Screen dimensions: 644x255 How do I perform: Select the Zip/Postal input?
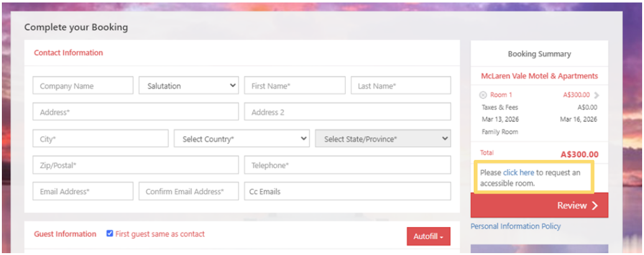point(136,165)
